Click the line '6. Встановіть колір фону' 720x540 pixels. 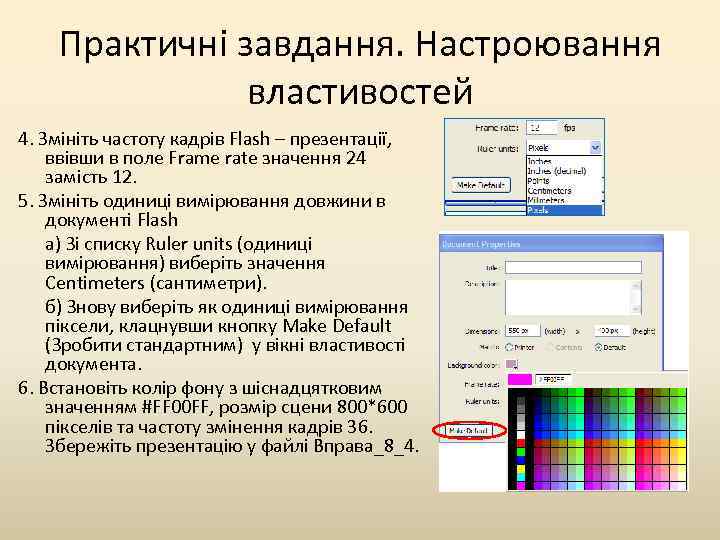click(x=200, y=388)
